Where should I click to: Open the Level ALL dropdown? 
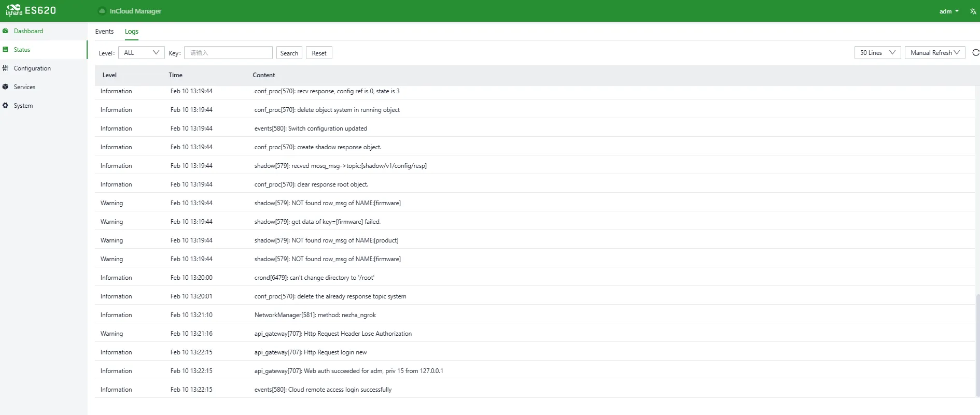click(142, 53)
